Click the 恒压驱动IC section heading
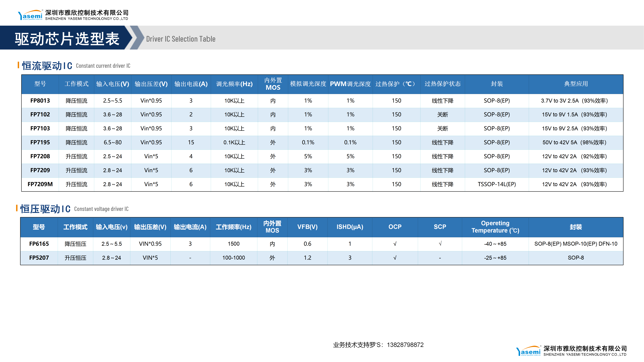 tap(46, 209)
